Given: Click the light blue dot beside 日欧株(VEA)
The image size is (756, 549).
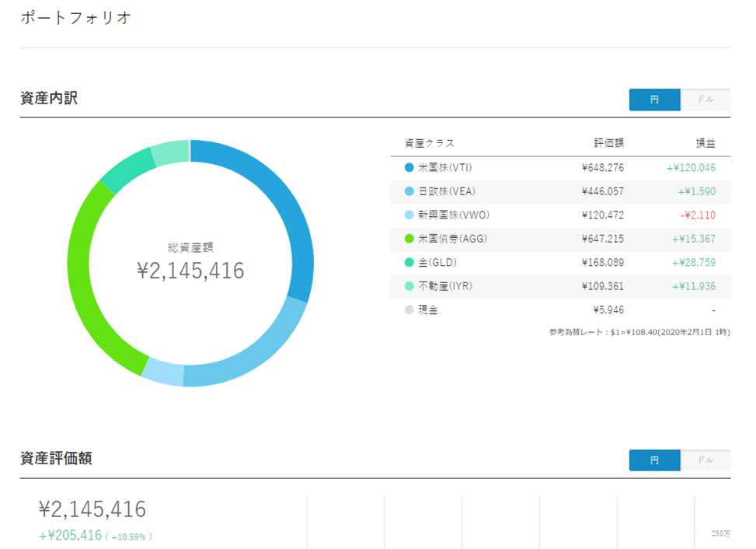Looking at the screenshot, I should [409, 191].
